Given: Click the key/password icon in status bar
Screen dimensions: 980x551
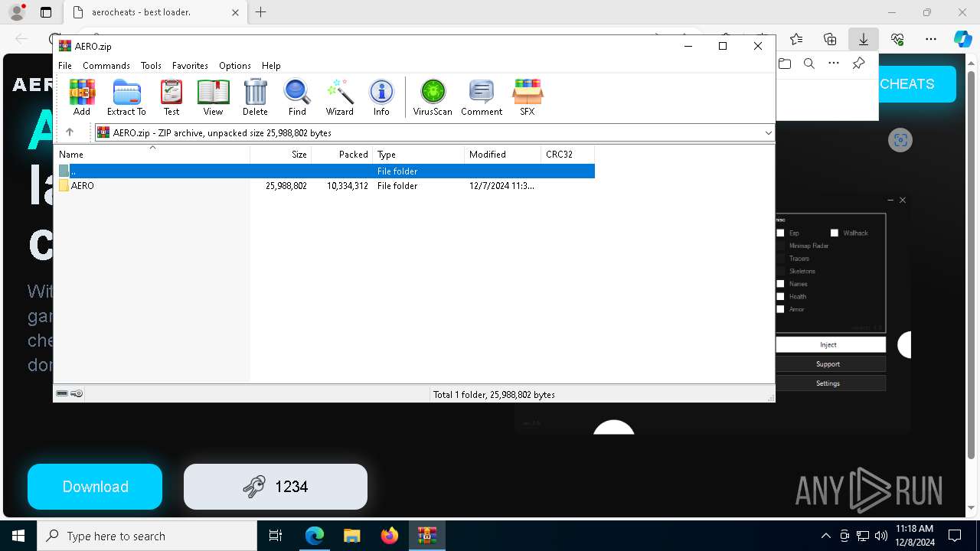Looking at the screenshot, I should 77,393.
